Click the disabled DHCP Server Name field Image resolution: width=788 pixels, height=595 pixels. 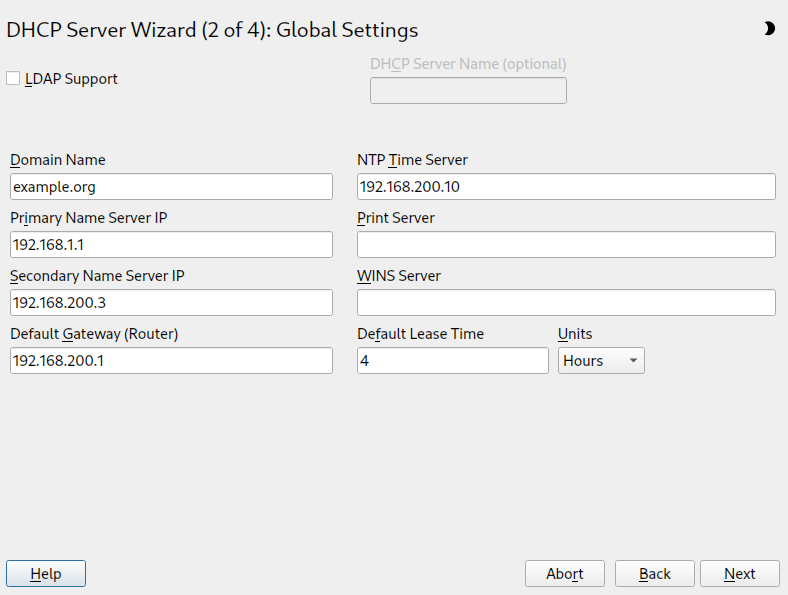click(x=468, y=91)
